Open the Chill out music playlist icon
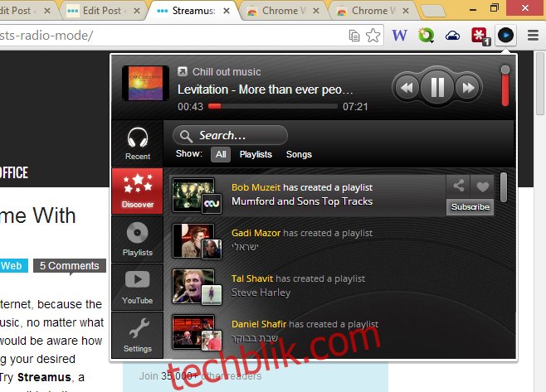The width and height of the screenshot is (546, 392). coord(182,71)
